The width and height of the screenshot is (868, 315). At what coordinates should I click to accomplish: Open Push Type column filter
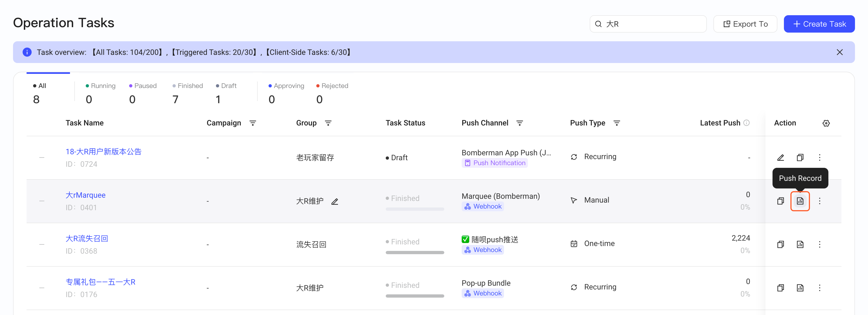(x=617, y=123)
